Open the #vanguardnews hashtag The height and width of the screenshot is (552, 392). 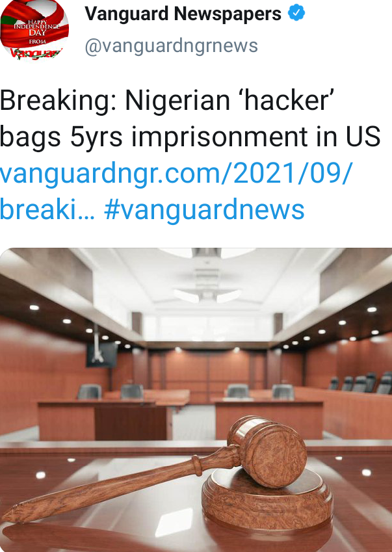204,209
